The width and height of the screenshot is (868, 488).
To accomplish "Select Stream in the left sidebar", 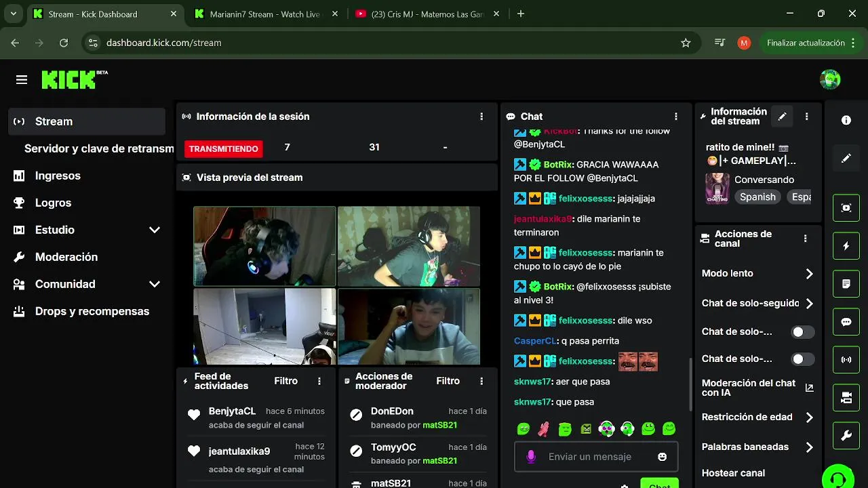I will 87,121.
